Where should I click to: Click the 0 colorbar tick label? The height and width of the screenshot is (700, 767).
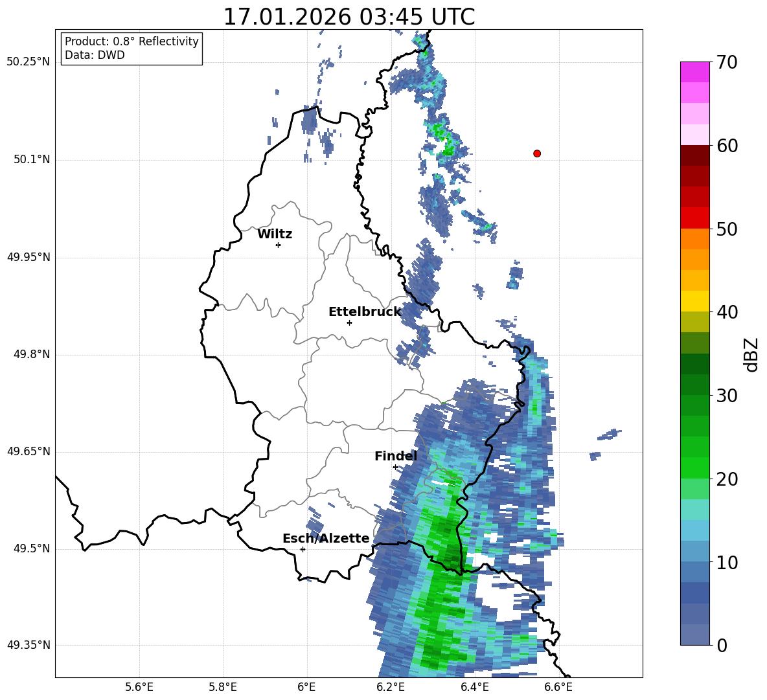click(x=722, y=646)
